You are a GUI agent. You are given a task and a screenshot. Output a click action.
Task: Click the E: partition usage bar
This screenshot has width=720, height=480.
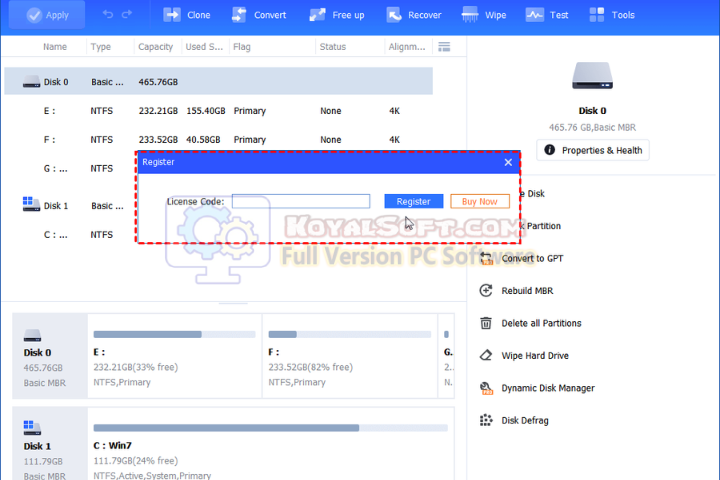174,334
